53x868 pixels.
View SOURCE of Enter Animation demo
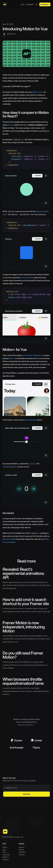[37, 176]
